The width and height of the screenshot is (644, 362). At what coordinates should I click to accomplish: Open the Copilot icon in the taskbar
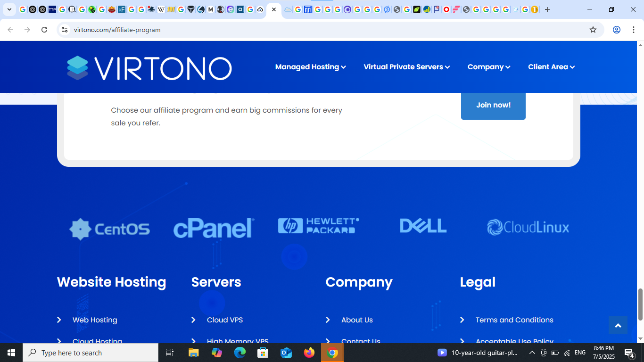[217, 353]
